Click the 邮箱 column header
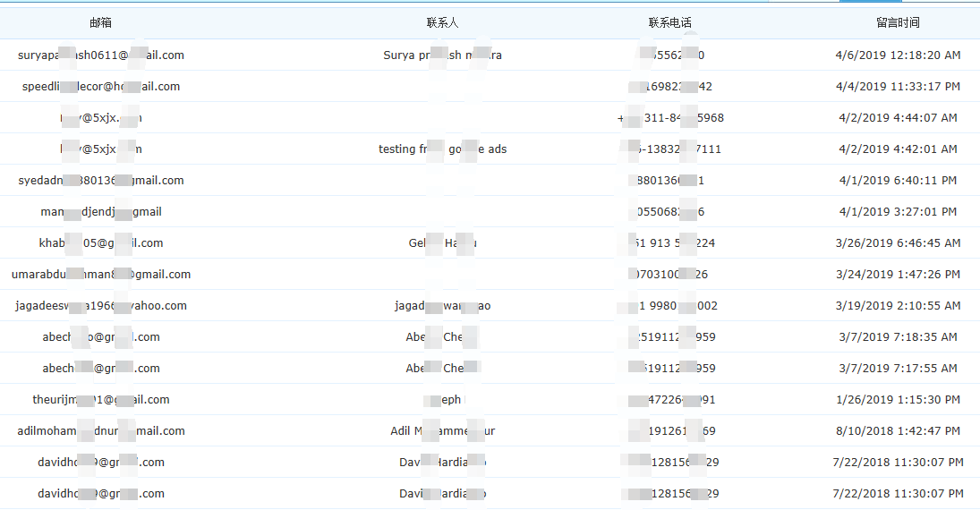The image size is (980, 510). 101,22
